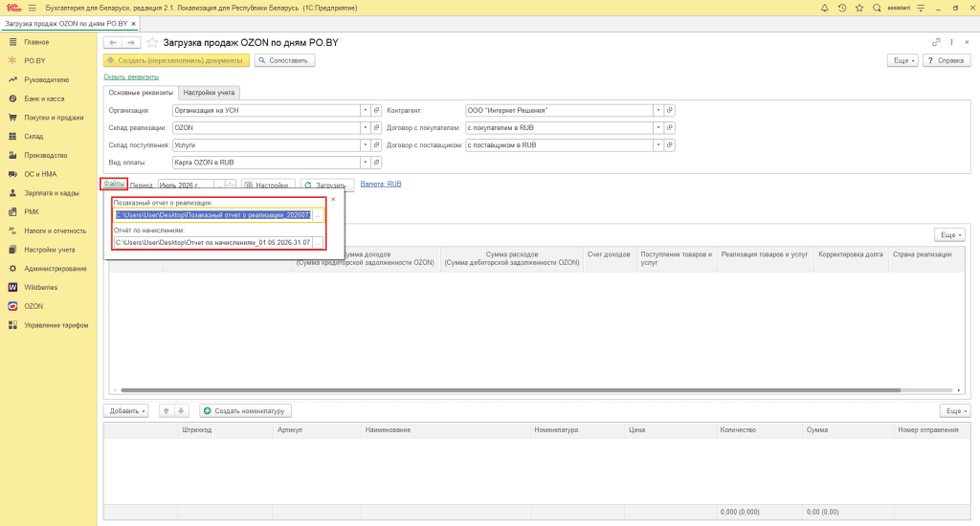This screenshot has height=526, width=980.
Task: Click Скрыть реквизиты link
Action: pyautogui.click(x=131, y=77)
